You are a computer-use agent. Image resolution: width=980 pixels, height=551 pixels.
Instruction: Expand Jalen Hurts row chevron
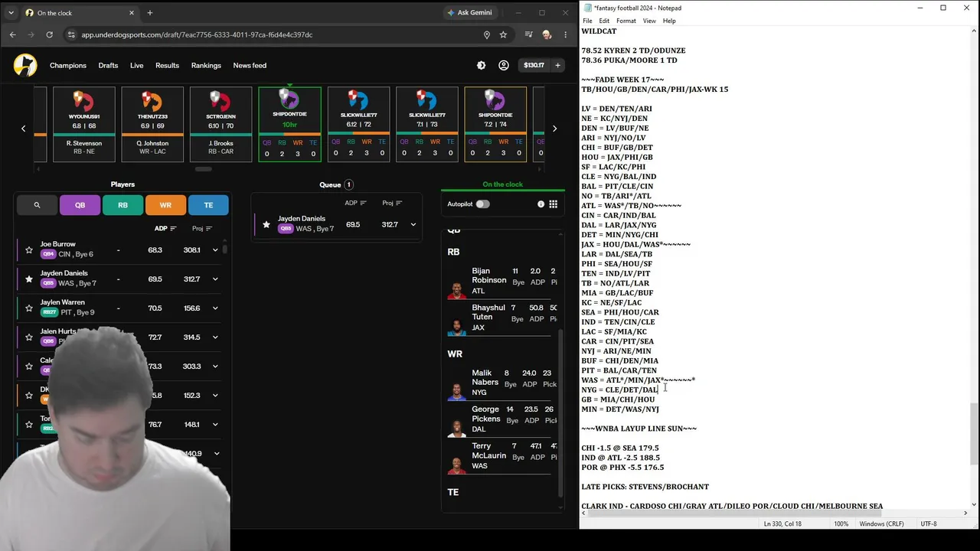click(215, 337)
